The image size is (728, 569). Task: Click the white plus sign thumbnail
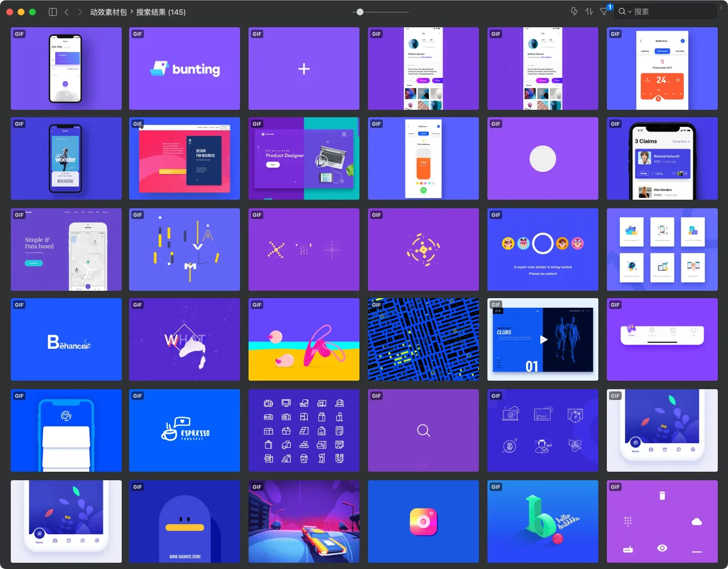click(x=304, y=69)
